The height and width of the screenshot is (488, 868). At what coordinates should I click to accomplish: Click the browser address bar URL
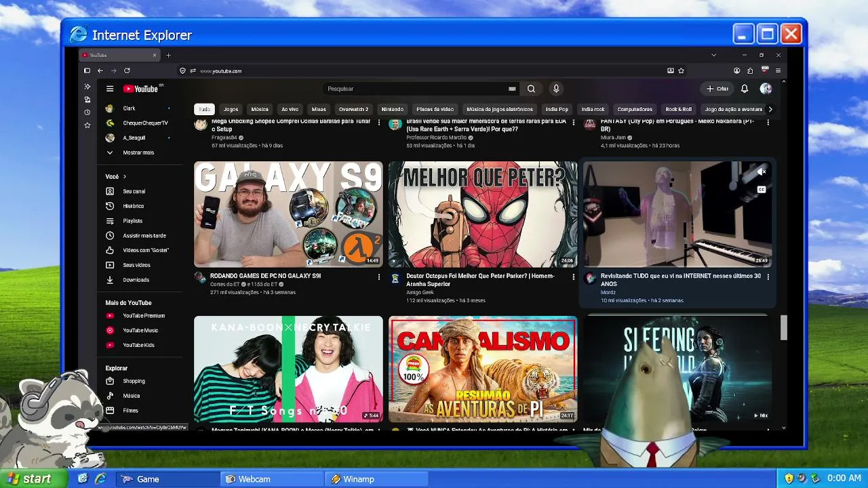click(221, 70)
